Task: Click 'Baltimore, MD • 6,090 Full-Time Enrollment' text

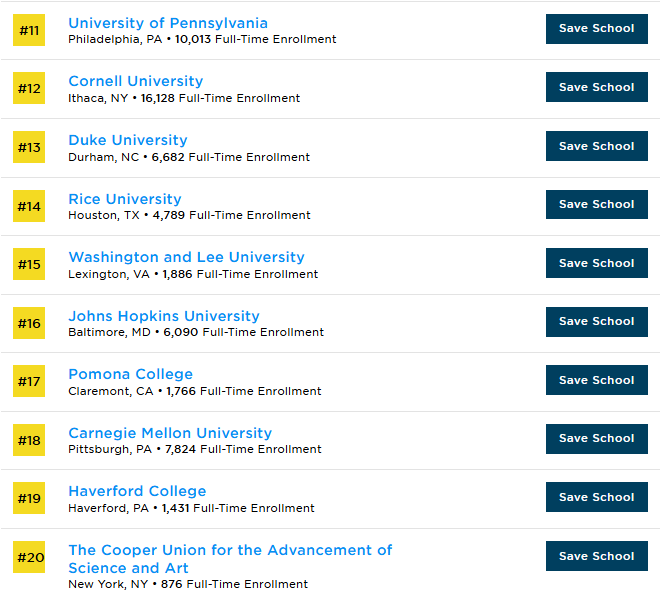Action: click(x=196, y=333)
